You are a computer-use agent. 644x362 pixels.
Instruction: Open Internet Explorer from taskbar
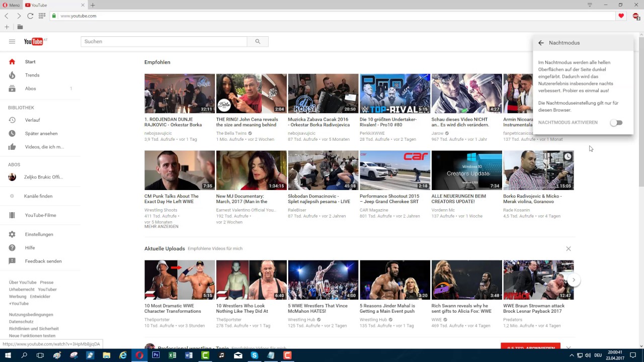point(123,355)
